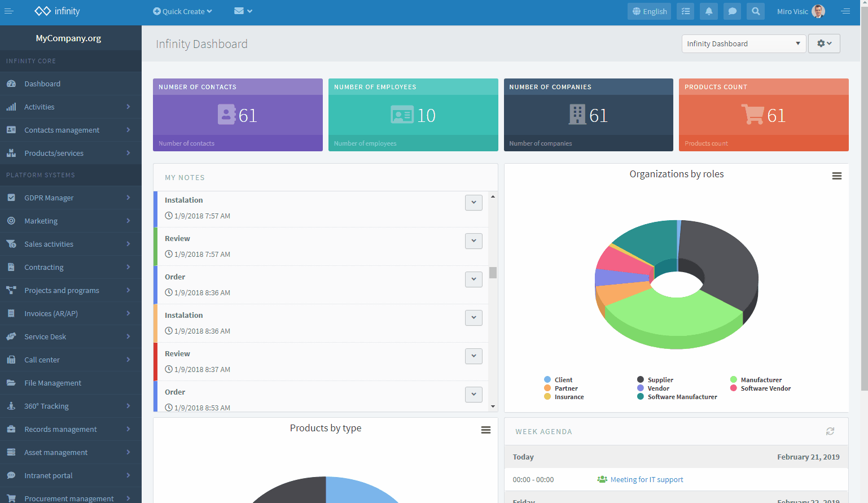Viewport: 868px width, 503px height.
Task: Open the task list icon in top bar
Action: point(686,11)
